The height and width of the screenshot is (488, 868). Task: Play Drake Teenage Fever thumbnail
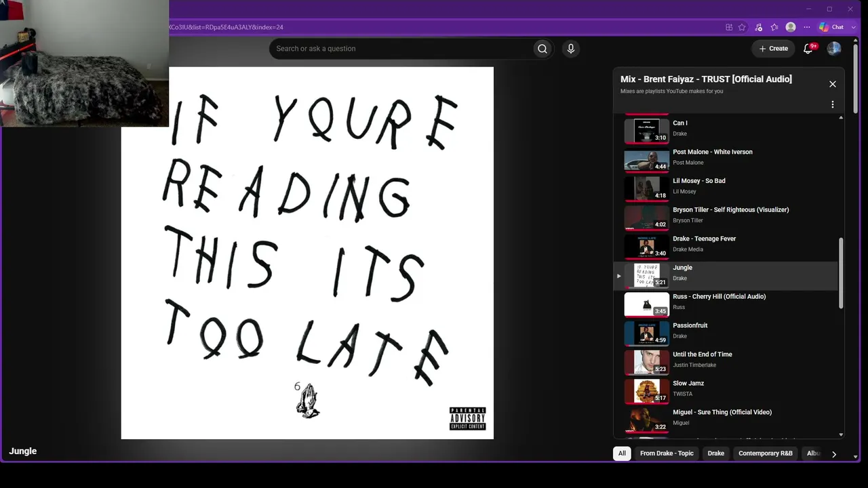[646, 246]
